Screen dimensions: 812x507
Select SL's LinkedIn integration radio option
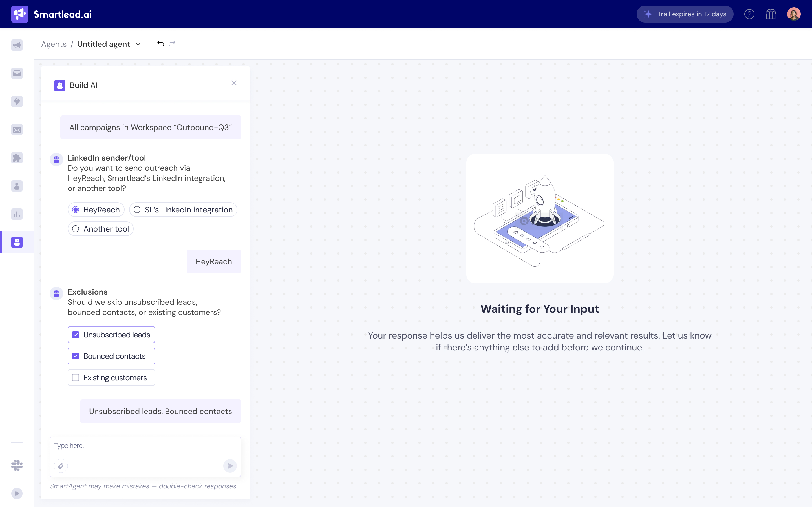click(137, 210)
